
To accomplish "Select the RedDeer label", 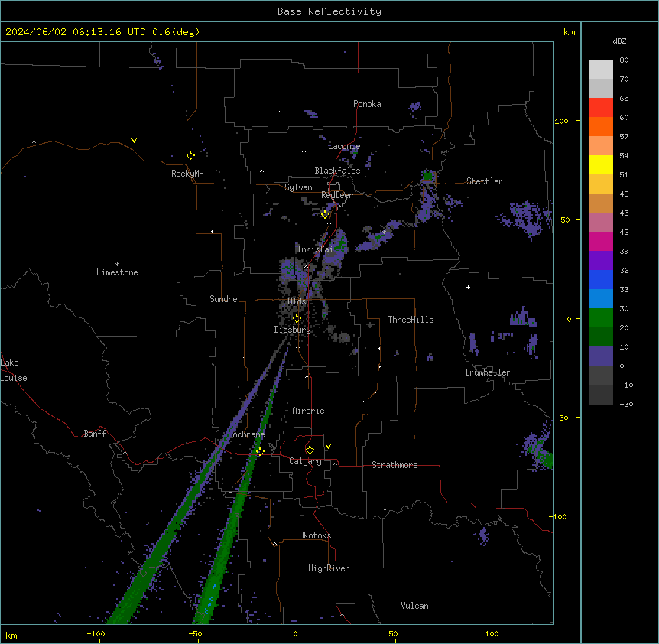I will pyautogui.click(x=336, y=195).
